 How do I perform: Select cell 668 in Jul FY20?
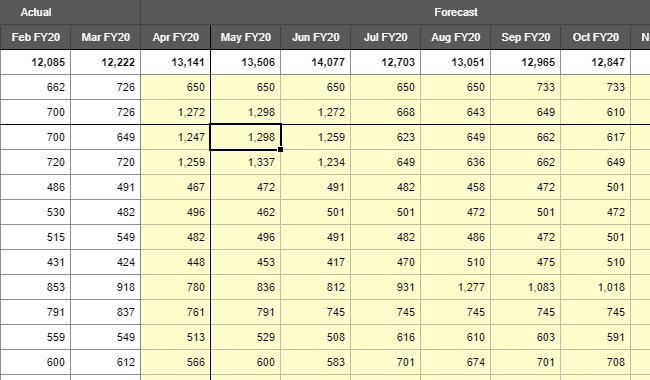(x=386, y=112)
